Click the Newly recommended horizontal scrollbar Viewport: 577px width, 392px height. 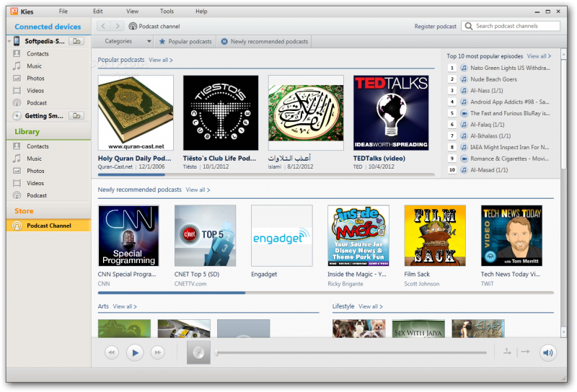click(326, 293)
